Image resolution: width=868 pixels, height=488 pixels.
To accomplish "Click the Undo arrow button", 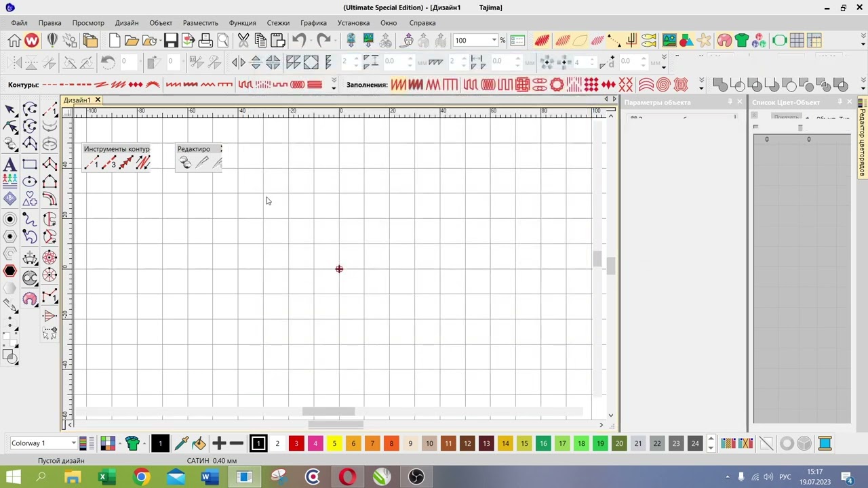I will [x=299, y=41].
